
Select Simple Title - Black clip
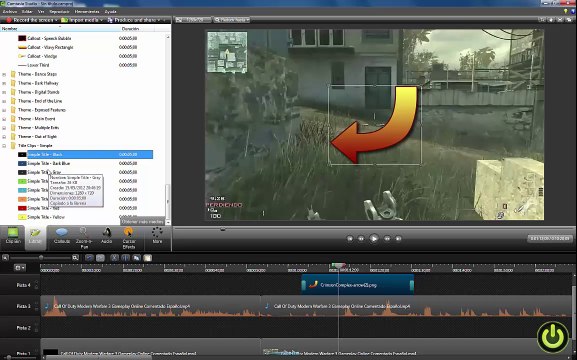point(90,155)
